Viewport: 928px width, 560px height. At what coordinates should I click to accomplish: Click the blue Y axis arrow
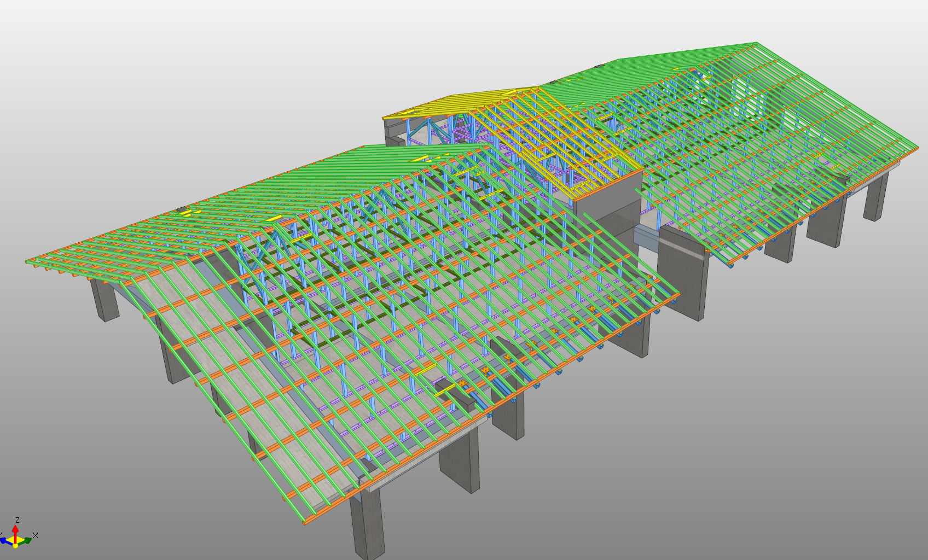pyautogui.click(x=4, y=540)
